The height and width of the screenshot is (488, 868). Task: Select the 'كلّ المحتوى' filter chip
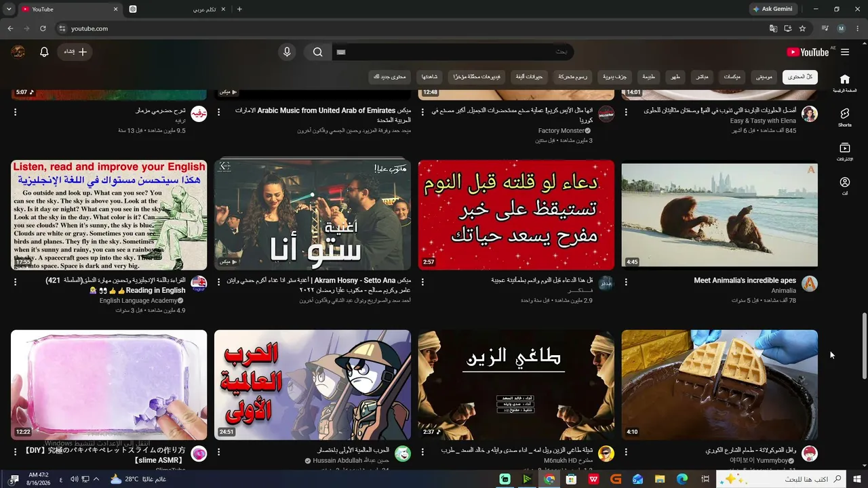tap(800, 77)
